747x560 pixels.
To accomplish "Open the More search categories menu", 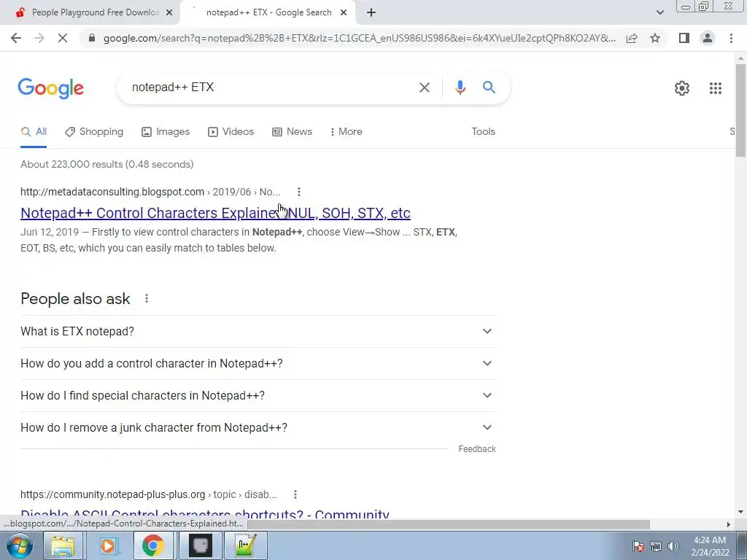I will (x=347, y=132).
